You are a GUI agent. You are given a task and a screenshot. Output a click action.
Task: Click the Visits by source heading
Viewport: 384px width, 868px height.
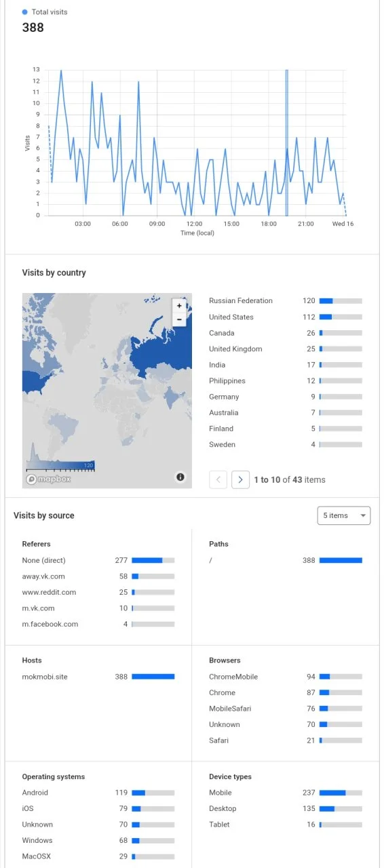pos(44,515)
